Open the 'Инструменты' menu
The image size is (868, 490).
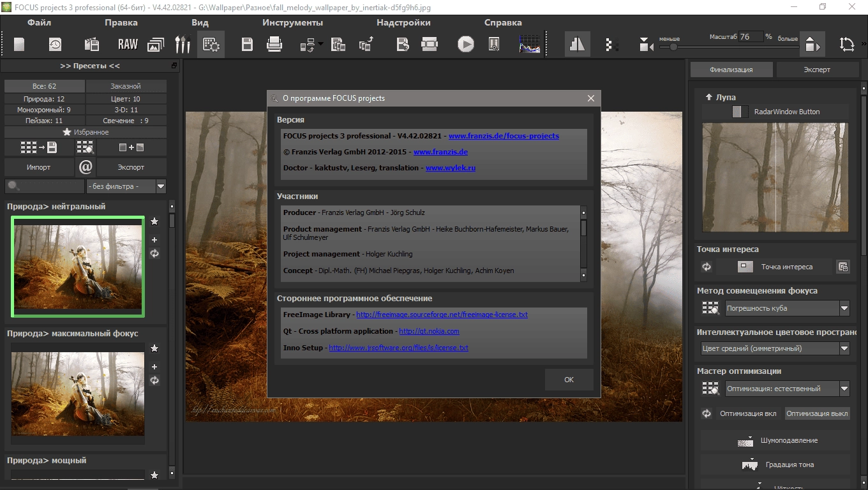tap(292, 22)
